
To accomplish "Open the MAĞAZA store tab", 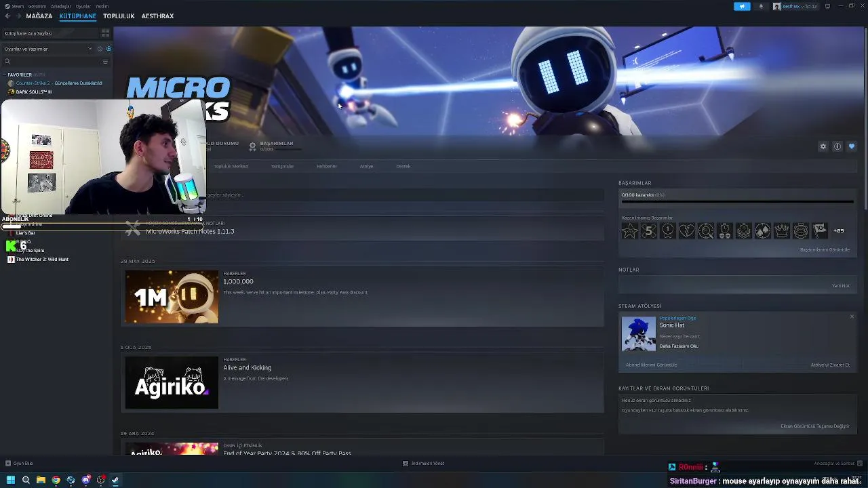I will [x=39, y=16].
